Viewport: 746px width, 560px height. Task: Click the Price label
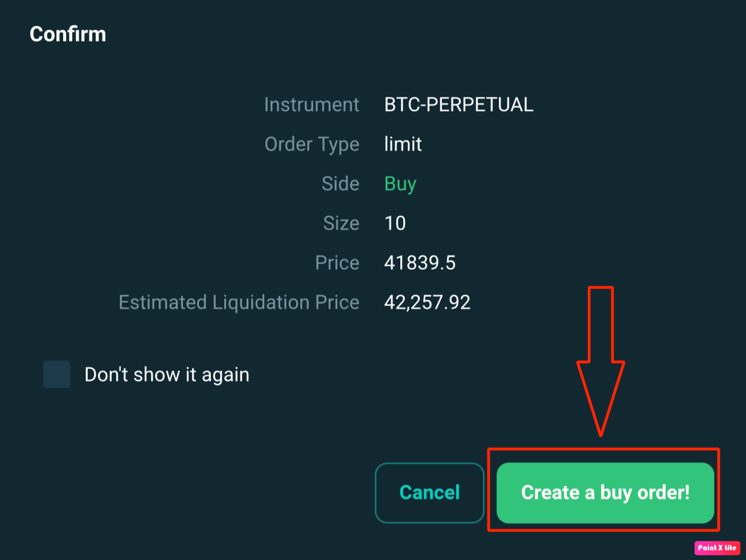[337, 262]
